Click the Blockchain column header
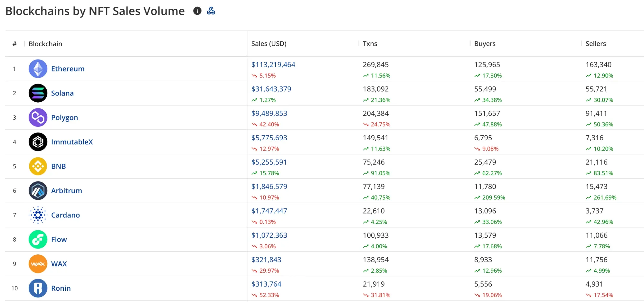Image resolution: width=644 pixels, height=302 pixels. (45, 44)
